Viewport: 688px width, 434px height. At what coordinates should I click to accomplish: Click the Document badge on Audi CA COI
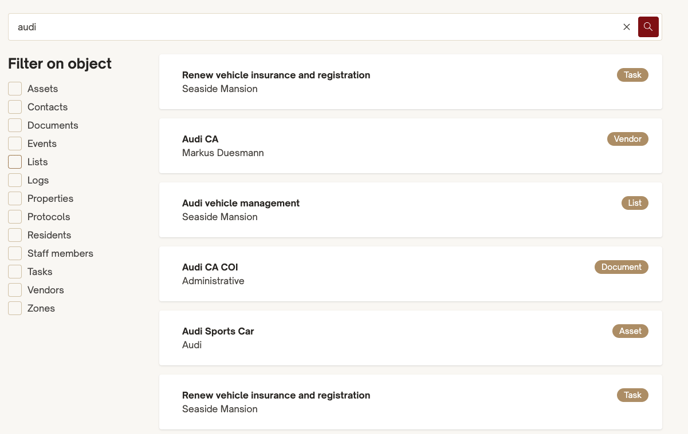click(x=621, y=267)
